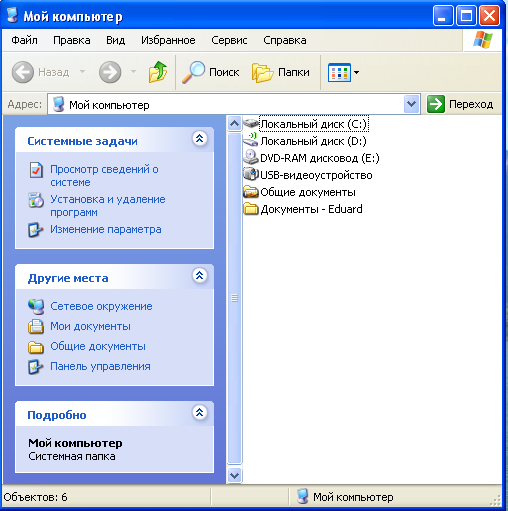Click the status bar Мой компьютер icon
The height and width of the screenshot is (511, 508).
[302, 496]
